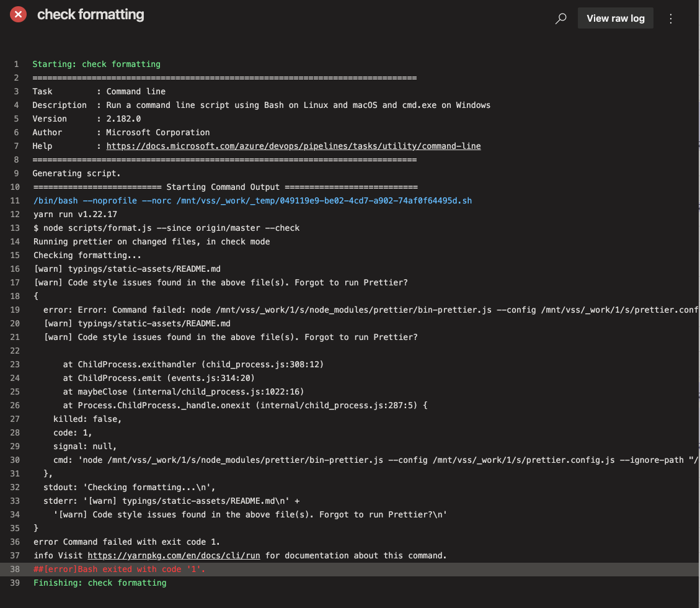Click the 'Process.ChildProcess._handle.onexit' line
Image resolution: width=700 pixels, height=608 pixels.
pos(245,405)
